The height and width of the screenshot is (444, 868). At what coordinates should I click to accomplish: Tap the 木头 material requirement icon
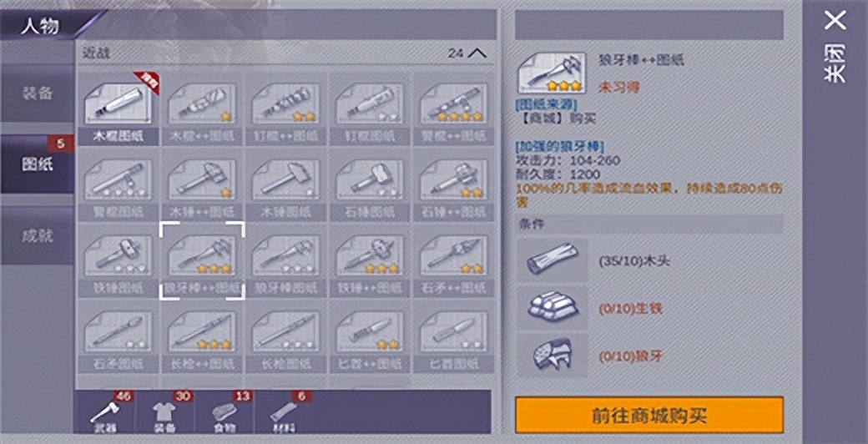pos(553,260)
